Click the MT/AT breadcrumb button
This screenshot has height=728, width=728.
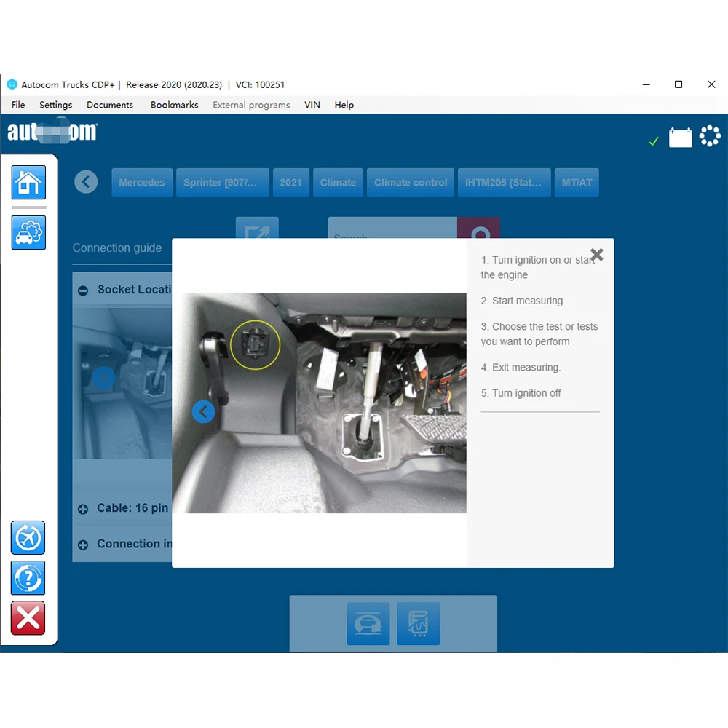tap(577, 183)
